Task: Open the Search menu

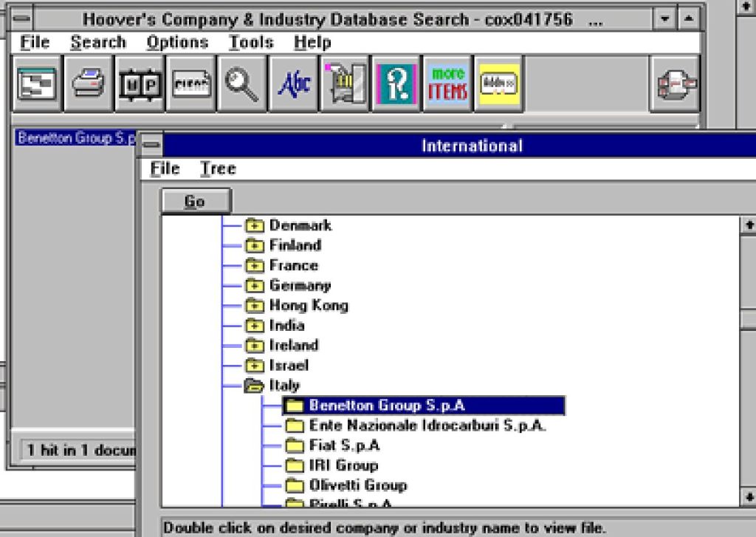Action: coord(98,42)
